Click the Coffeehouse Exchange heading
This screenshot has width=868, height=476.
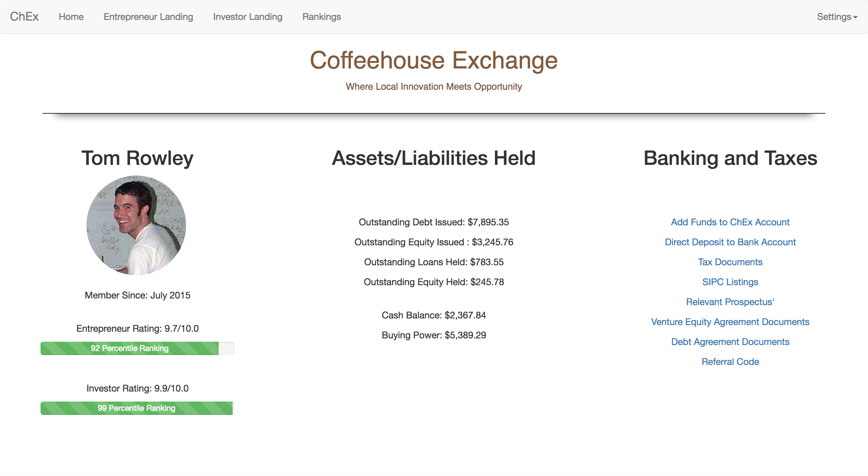434,60
